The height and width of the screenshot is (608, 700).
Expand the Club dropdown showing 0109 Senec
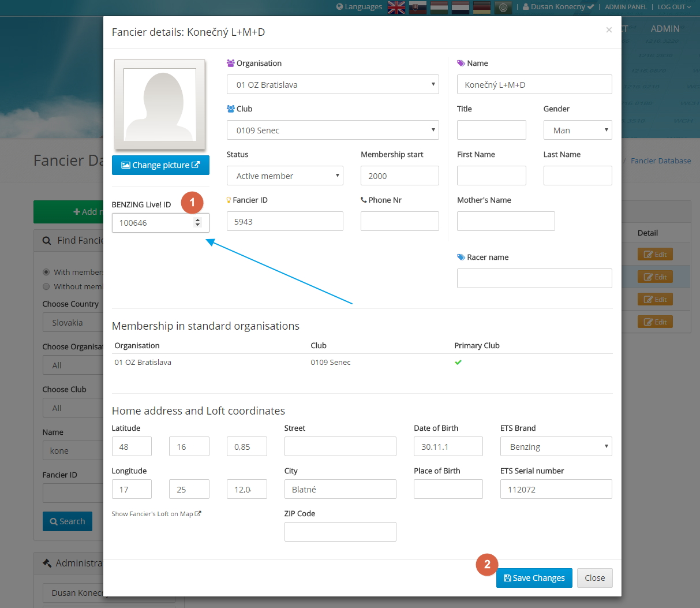pyautogui.click(x=332, y=130)
